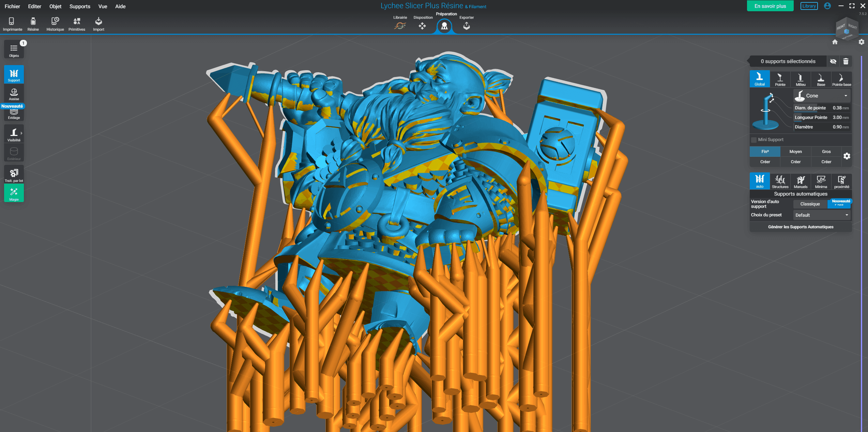This screenshot has width=868, height=432.
Task: Expand the Choix du preset dropdown
Action: 822,215
